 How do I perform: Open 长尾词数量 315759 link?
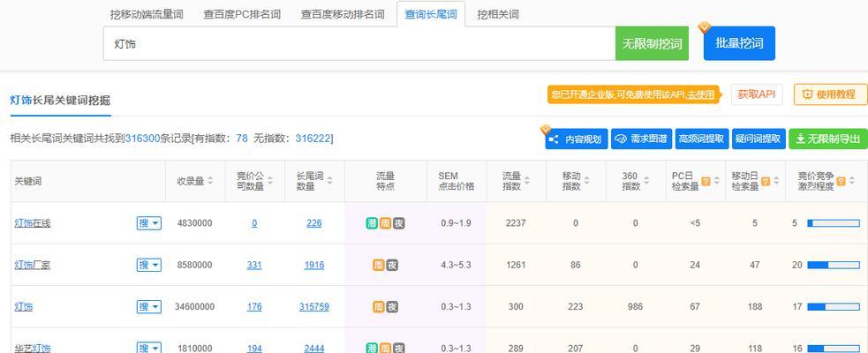point(313,306)
